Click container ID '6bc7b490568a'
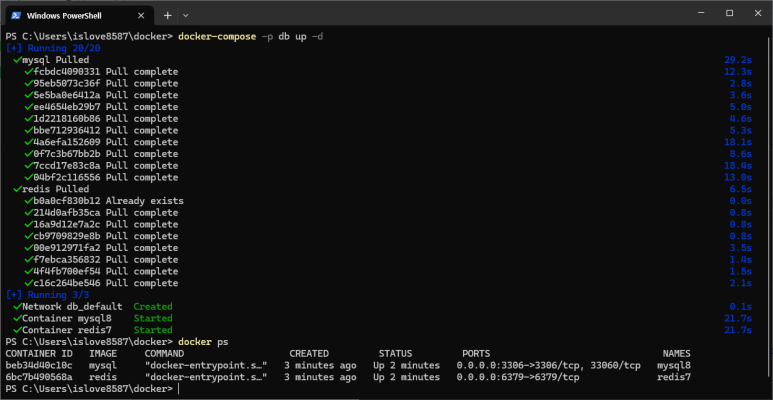 tap(39, 377)
